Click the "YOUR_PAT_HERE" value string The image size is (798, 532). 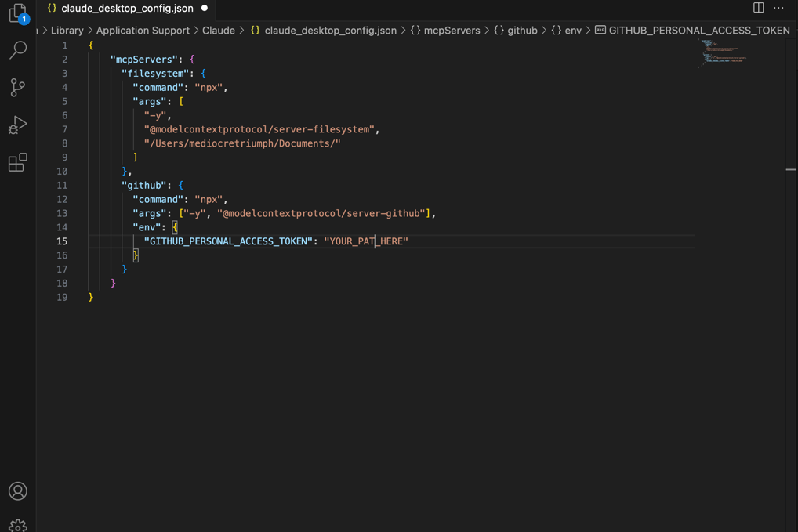point(366,241)
